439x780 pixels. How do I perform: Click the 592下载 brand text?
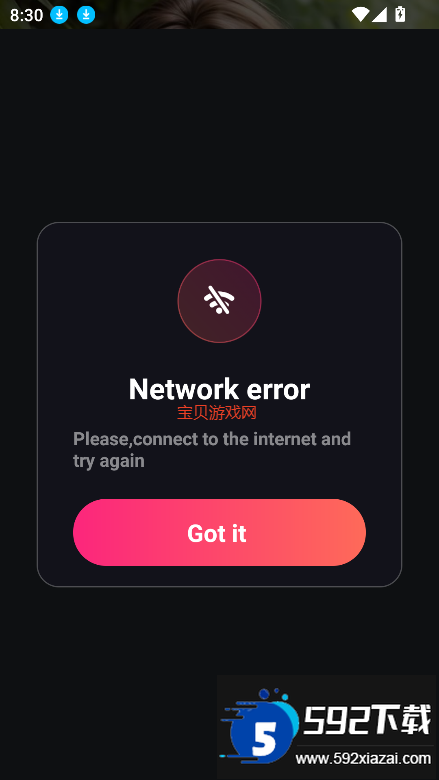coord(367,720)
